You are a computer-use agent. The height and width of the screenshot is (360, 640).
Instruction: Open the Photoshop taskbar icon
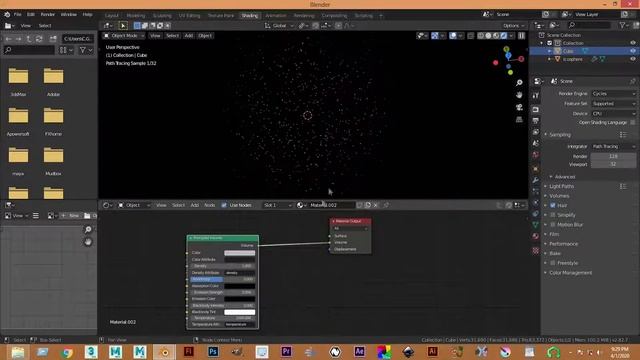click(213, 351)
